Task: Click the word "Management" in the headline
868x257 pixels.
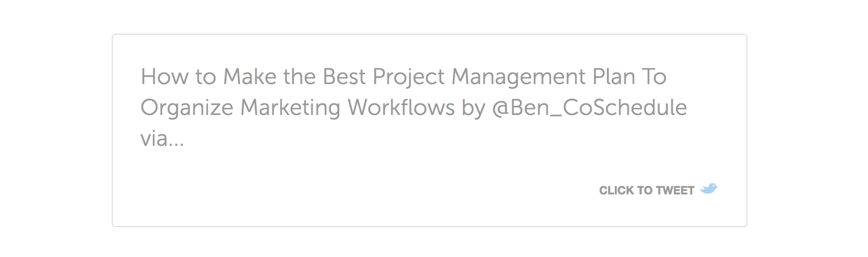Action: point(519,78)
